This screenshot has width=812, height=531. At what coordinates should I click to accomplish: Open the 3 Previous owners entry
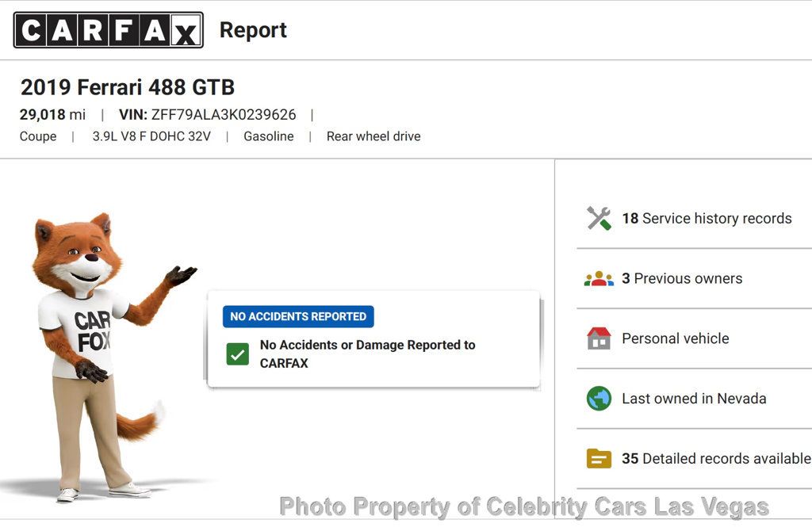pyautogui.click(x=682, y=279)
